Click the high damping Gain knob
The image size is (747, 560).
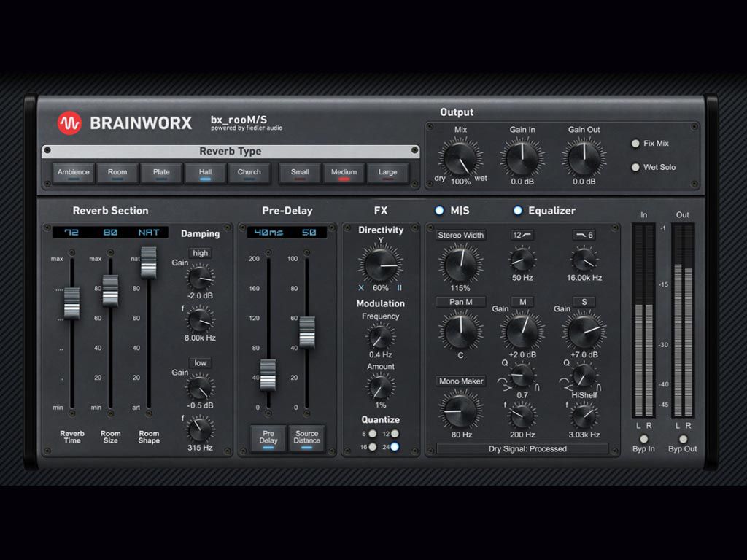(200, 277)
